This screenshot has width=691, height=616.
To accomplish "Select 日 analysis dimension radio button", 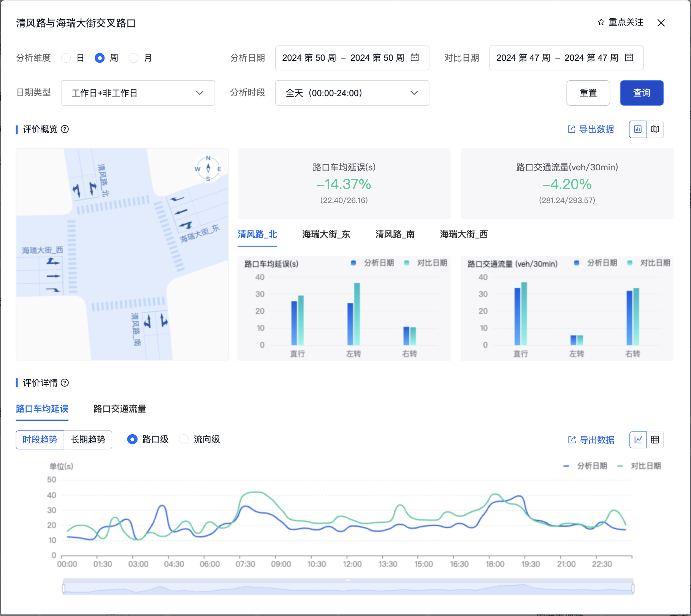I will coord(66,58).
